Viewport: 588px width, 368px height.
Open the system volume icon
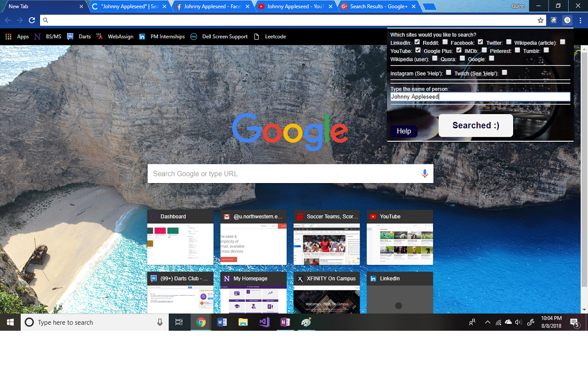point(519,322)
